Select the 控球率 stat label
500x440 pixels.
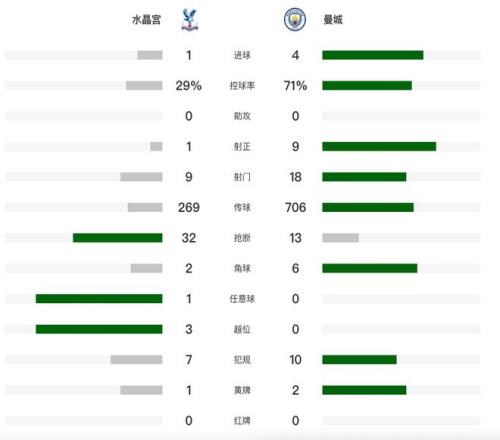click(x=242, y=86)
